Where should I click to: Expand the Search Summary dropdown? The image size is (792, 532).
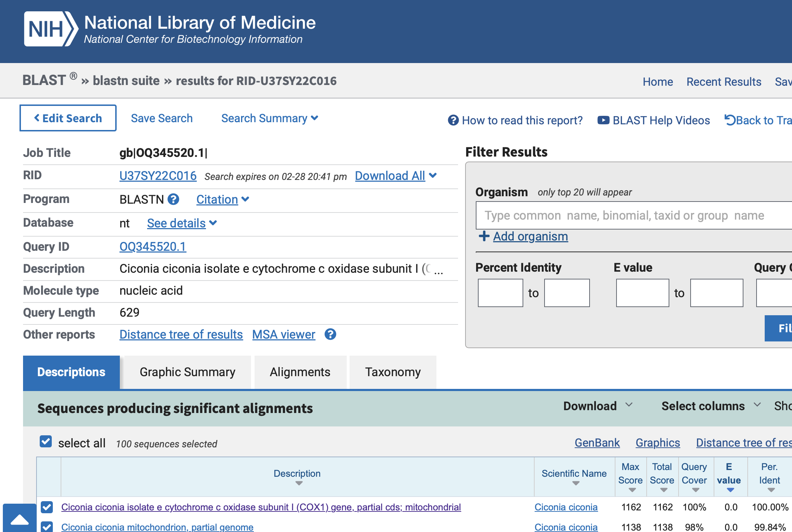click(269, 118)
